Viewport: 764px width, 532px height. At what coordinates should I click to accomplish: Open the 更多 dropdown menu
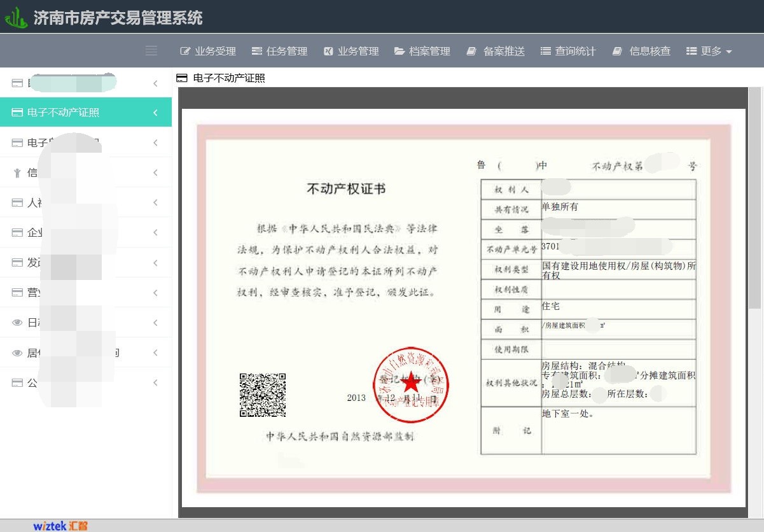pos(709,52)
